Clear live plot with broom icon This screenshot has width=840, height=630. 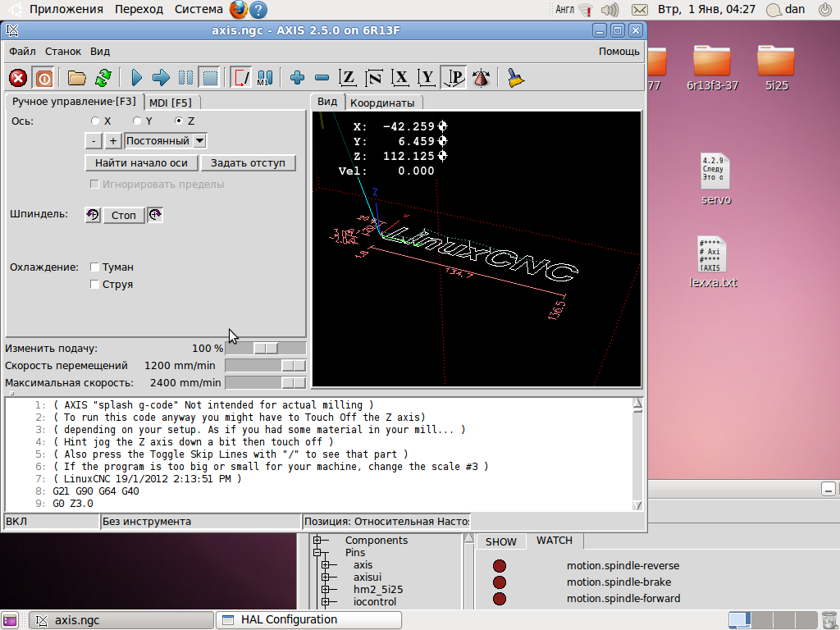(x=515, y=78)
